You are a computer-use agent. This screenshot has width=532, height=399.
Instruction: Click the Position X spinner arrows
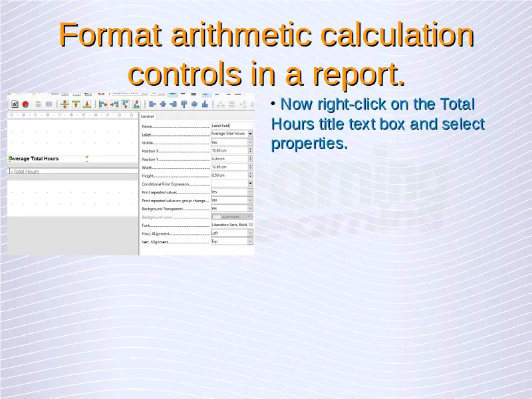pyautogui.click(x=251, y=150)
